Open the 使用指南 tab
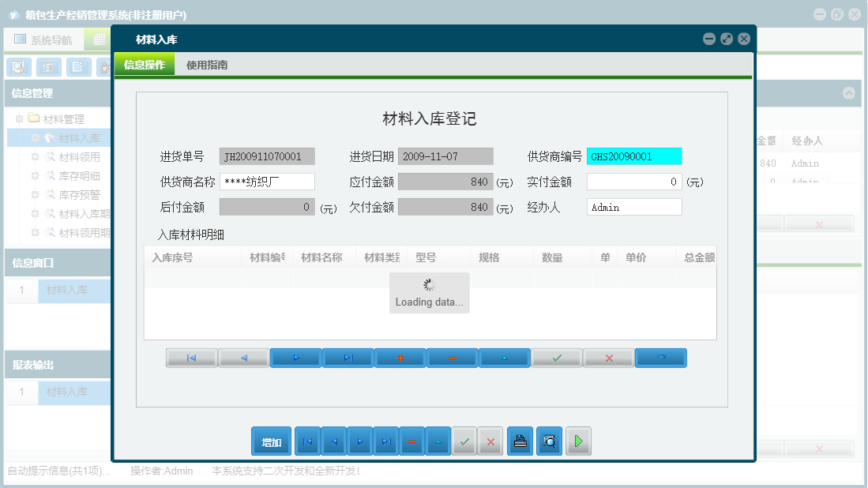 click(x=207, y=65)
